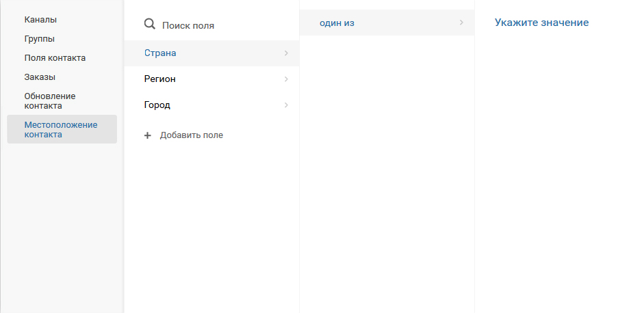Click the chevron next to один из
644x313 pixels.
coord(461,23)
